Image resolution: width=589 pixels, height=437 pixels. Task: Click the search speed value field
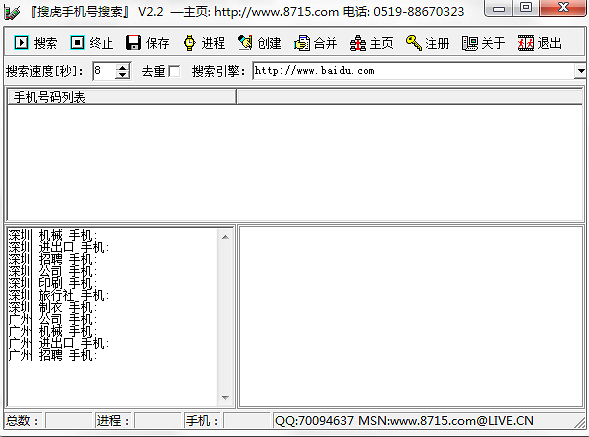pyautogui.click(x=104, y=71)
